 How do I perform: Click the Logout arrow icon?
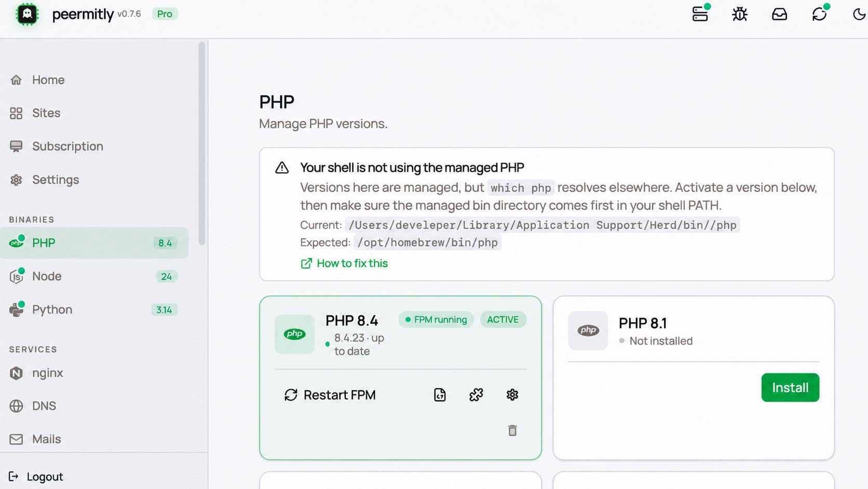tap(13, 477)
